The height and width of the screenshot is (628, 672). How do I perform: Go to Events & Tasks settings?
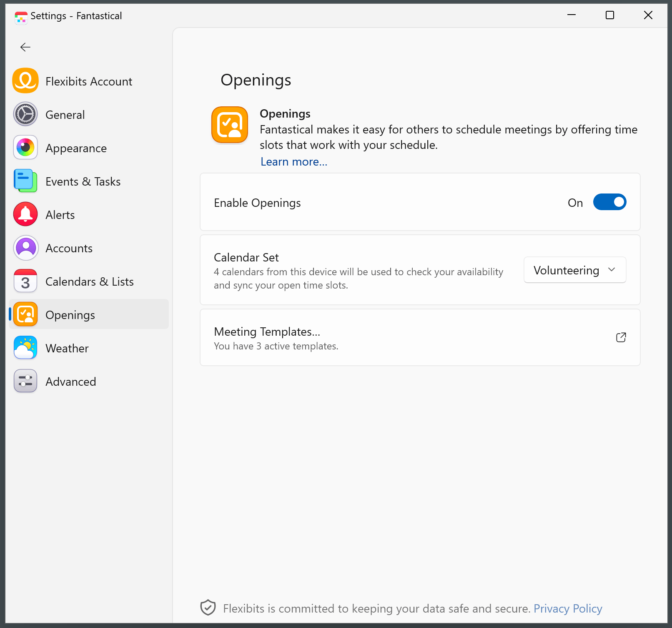pyautogui.click(x=89, y=181)
